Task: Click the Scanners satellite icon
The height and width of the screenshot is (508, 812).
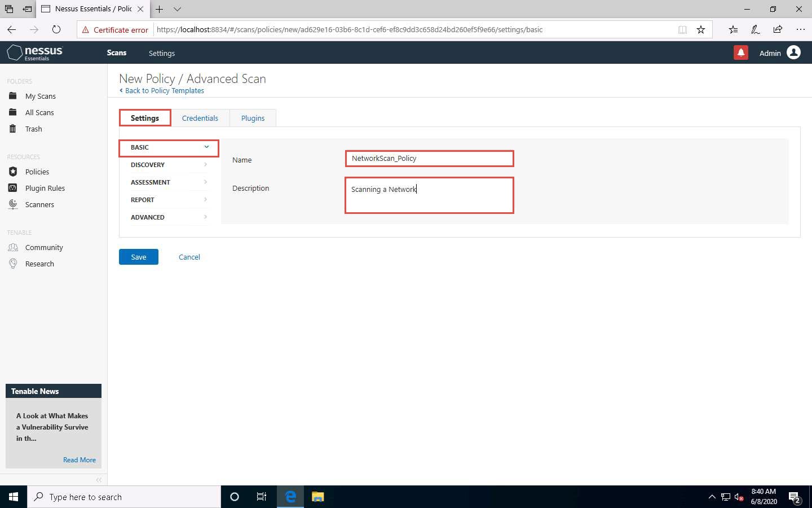Action: 13,204
